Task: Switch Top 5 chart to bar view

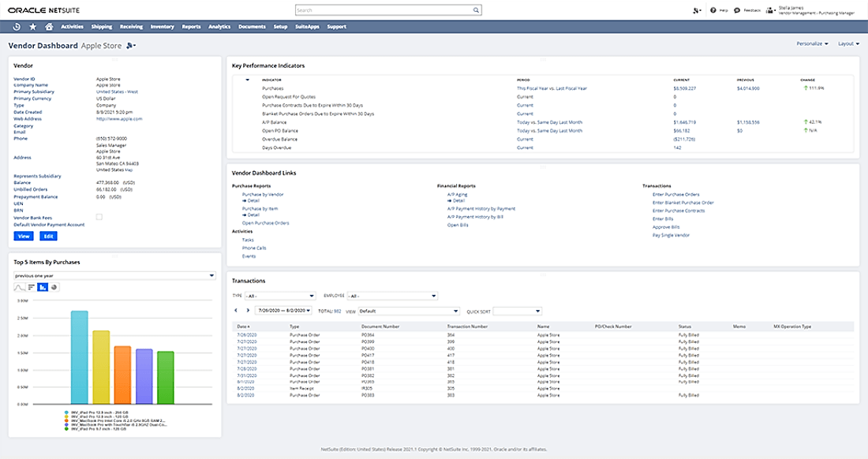Action: [31, 287]
